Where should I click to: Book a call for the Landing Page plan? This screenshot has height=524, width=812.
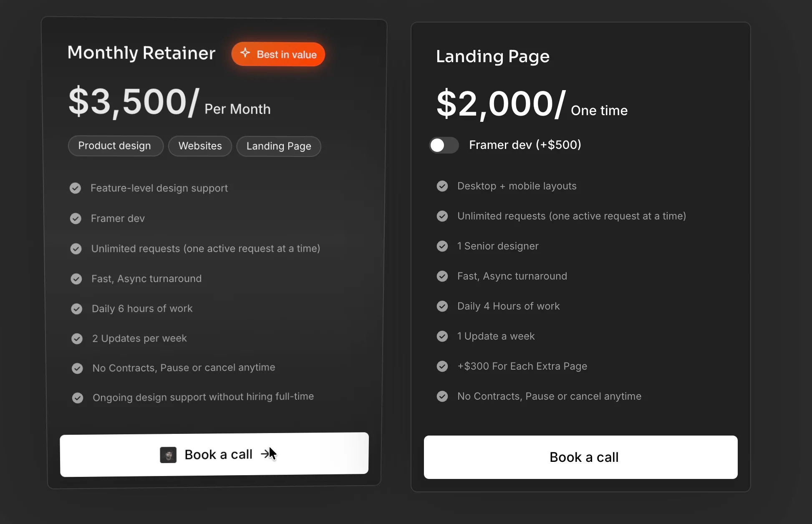581,457
